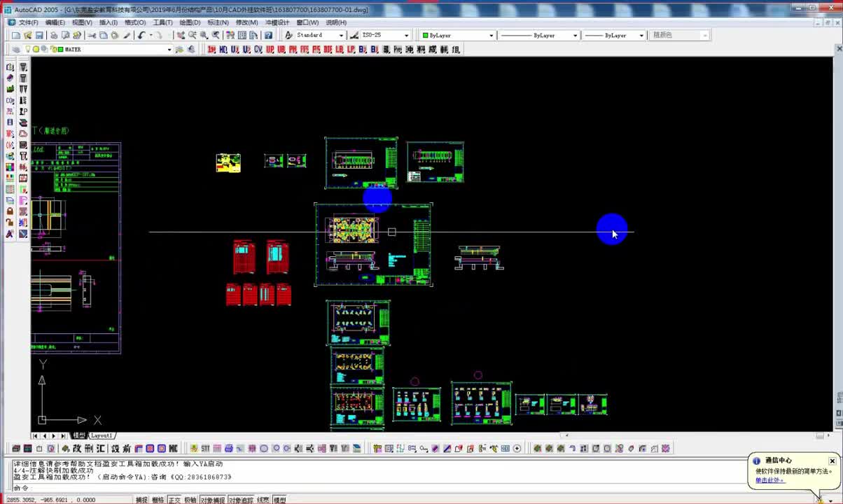The width and height of the screenshot is (843, 504).
Task: Activate the Match Properties tool
Action: coord(127,34)
